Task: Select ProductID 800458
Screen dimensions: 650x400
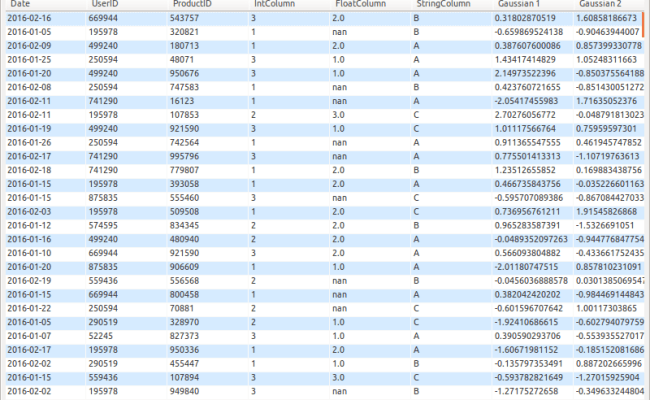Action: (184, 294)
